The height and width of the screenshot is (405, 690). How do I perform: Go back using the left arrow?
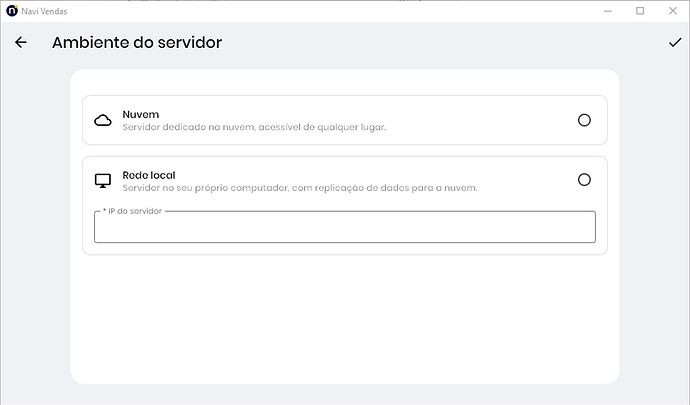point(21,43)
